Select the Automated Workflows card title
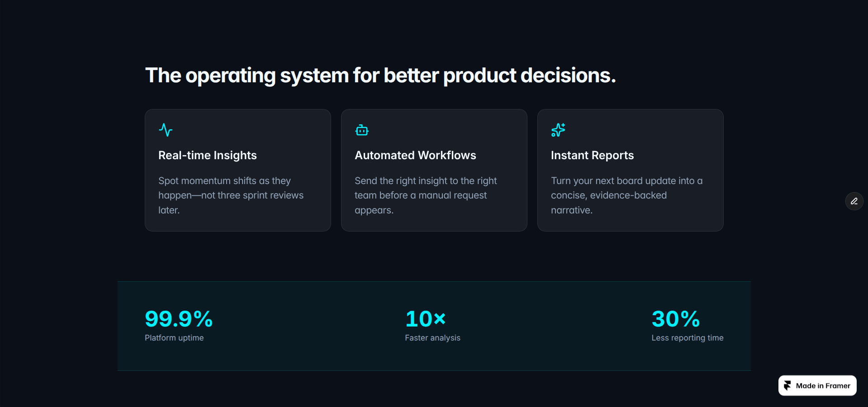This screenshot has width=868, height=407. [x=415, y=155]
